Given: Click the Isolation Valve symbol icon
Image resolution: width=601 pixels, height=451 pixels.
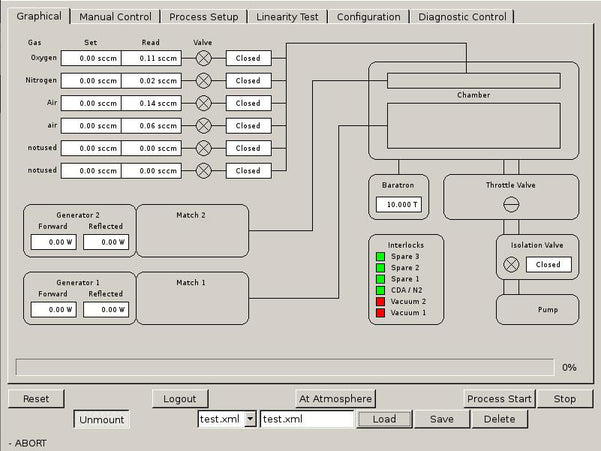Looking at the screenshot, I should [x=511, y=265].
